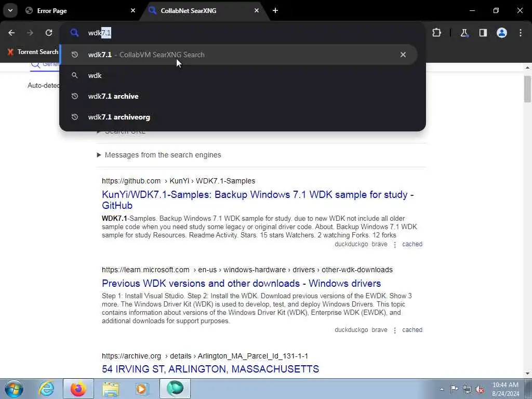Image resolution: width=532 pixels, height=399 pixels.
Task: Open the Torrent Search bookmark
Action: coord(33,52)
